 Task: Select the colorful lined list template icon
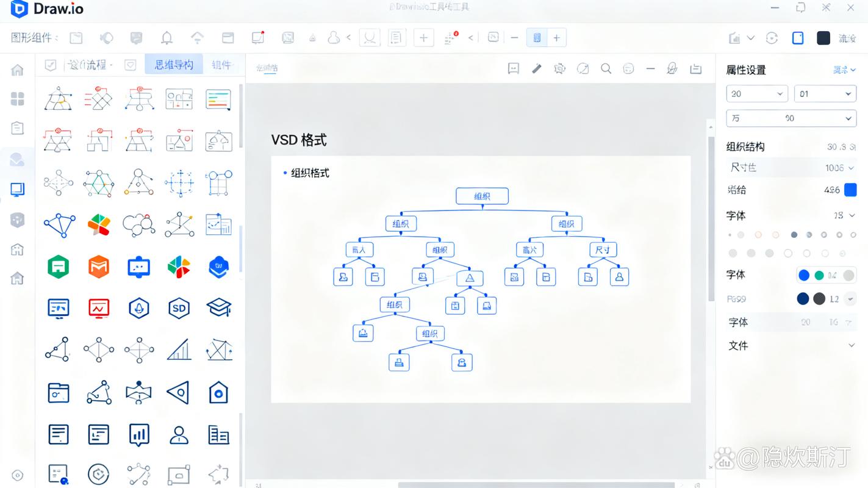[218, 99]
